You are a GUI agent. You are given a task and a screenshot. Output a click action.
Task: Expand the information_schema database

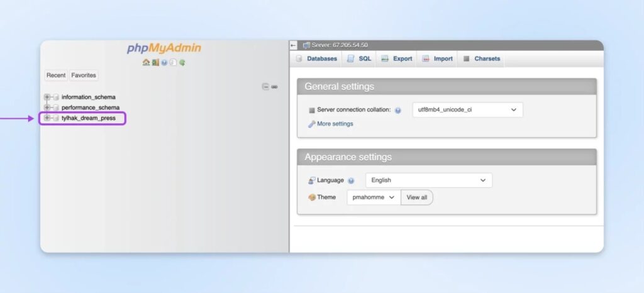pos(47,97)
